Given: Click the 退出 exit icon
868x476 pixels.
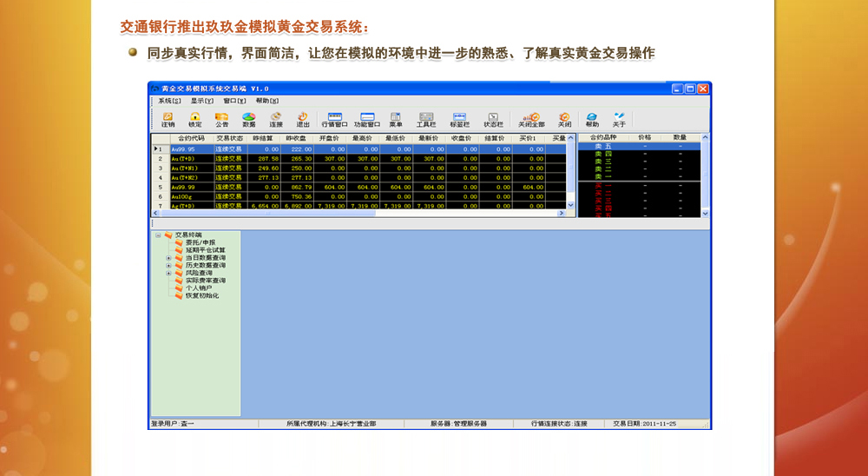Looking at the screenshot, I should 303,119.
